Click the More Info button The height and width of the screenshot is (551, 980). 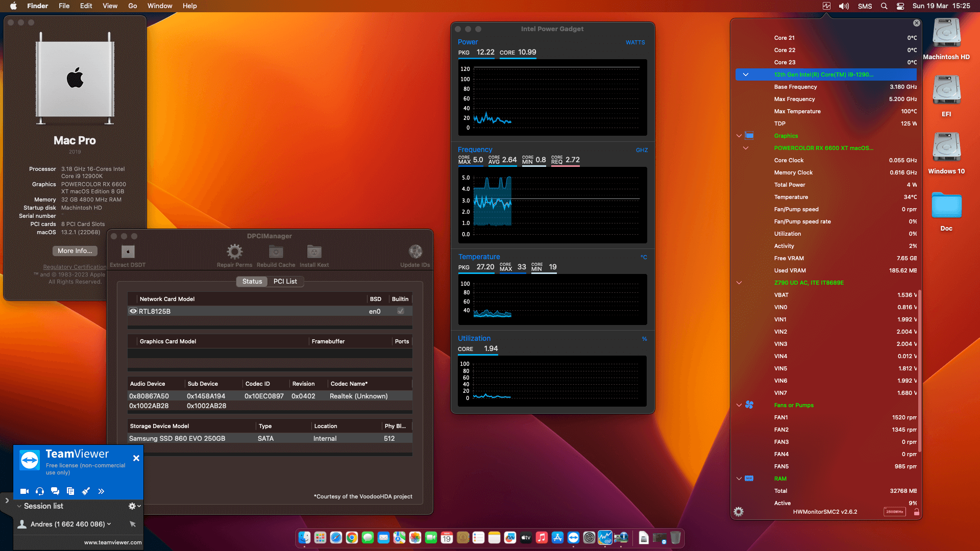tap(75, 251)
